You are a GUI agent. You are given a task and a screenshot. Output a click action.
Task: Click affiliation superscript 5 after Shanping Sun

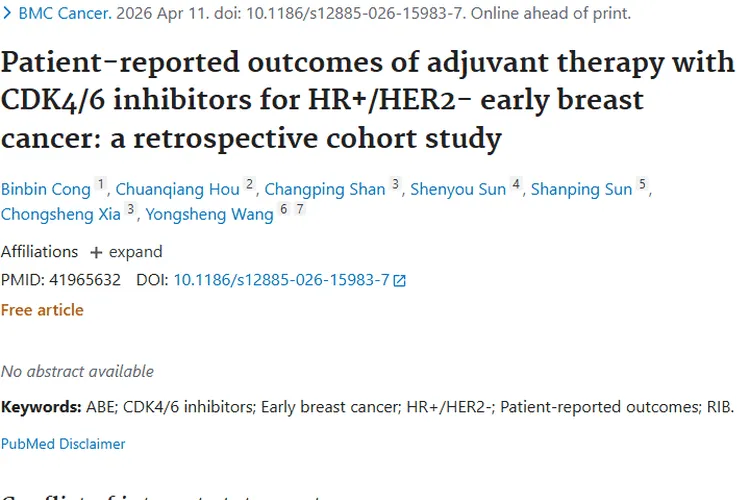pos(643,185)
